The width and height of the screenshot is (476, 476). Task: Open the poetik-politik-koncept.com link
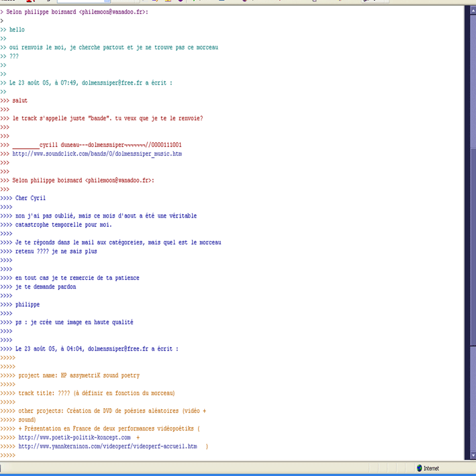(x=75, y=438)
